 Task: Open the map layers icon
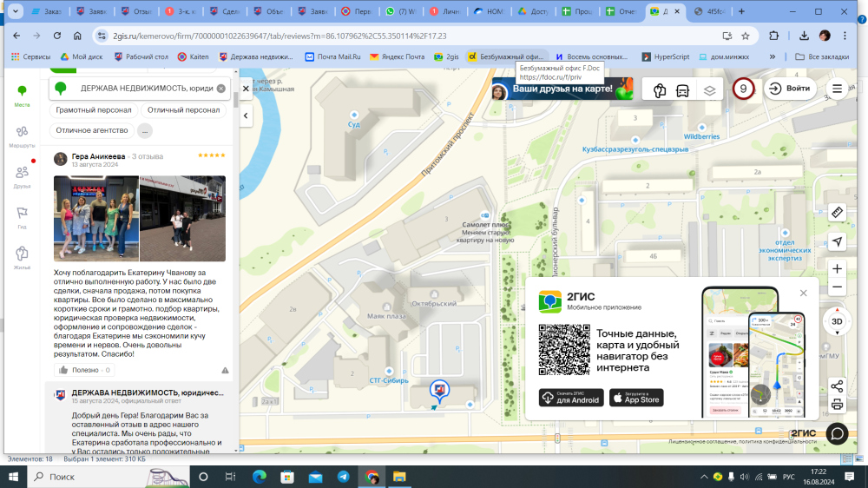pos(709,90)
